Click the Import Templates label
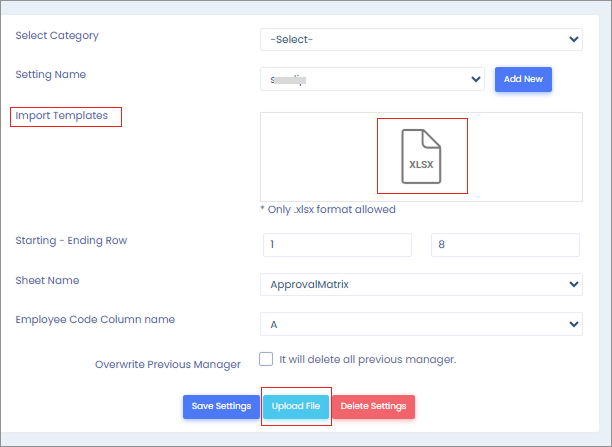This screenshot has width=612, height=447. tap(62, 116)
